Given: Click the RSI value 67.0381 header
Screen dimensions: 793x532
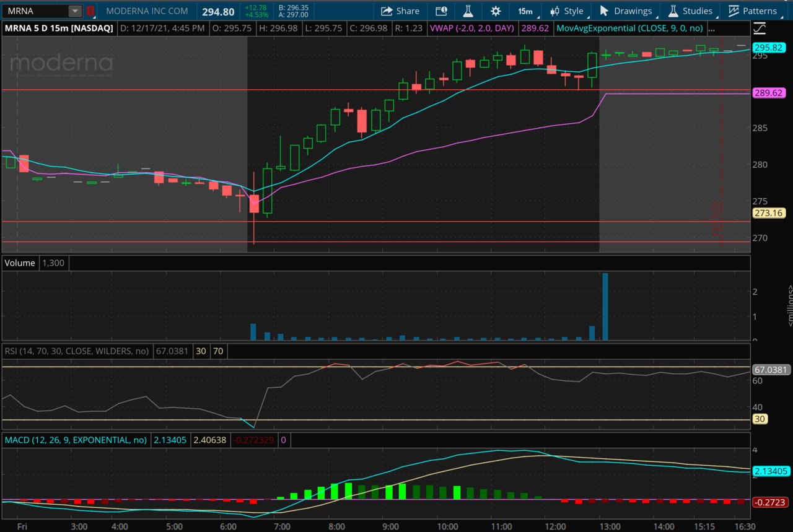Looking at the screenshot, I should pyautogui.click(x=172, y=351).
